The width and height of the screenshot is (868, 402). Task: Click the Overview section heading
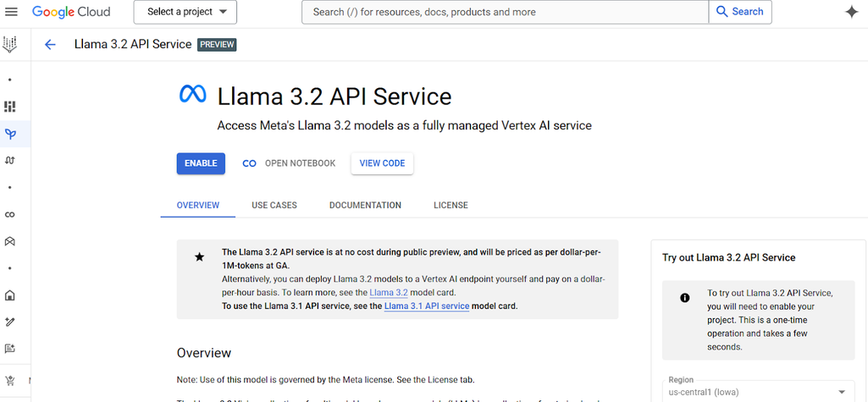point(204,353)
